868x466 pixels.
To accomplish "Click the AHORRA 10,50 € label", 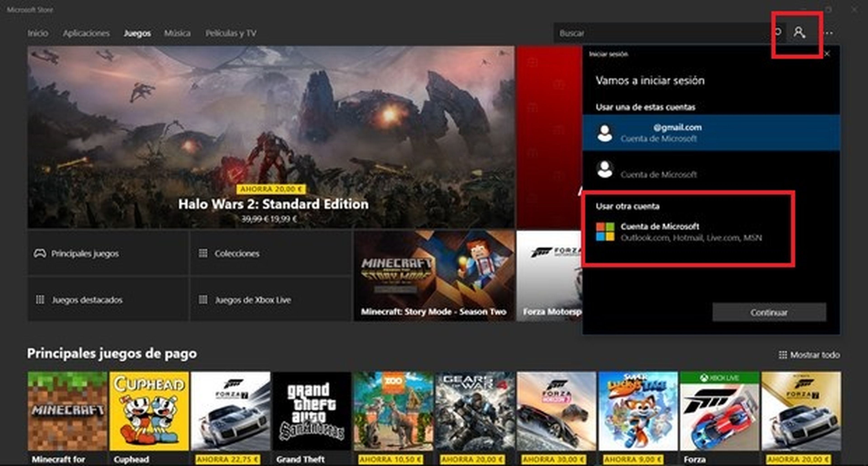I will (390, 460).
